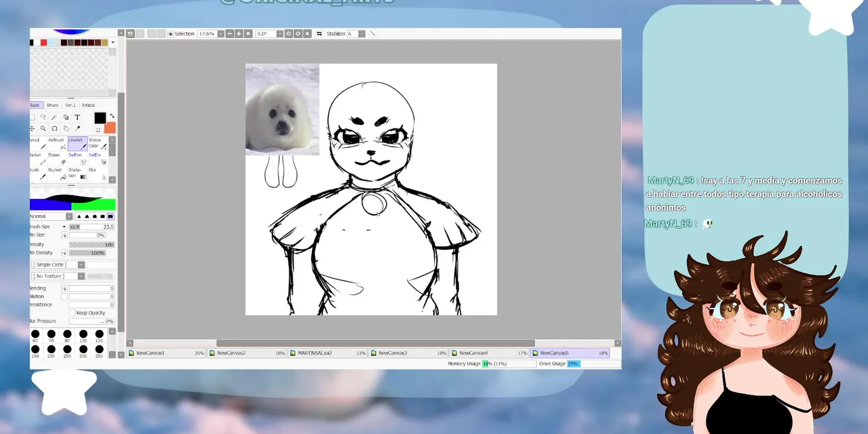Rotate canvas counterclockwise button
This screenshot has width=868, height=434.
[x=289, y=34]
